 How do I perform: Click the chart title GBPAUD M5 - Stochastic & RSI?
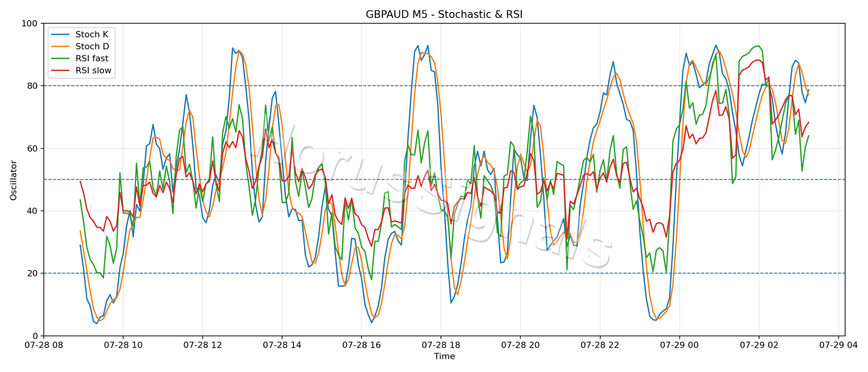tap(444, 15)
